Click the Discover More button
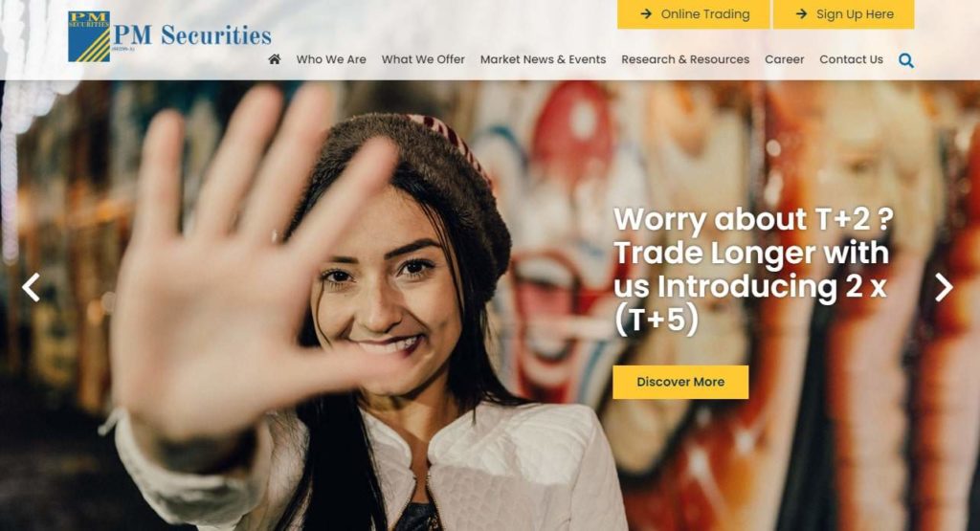Viewport: 980px width, 531px height. tap(680, 382)
